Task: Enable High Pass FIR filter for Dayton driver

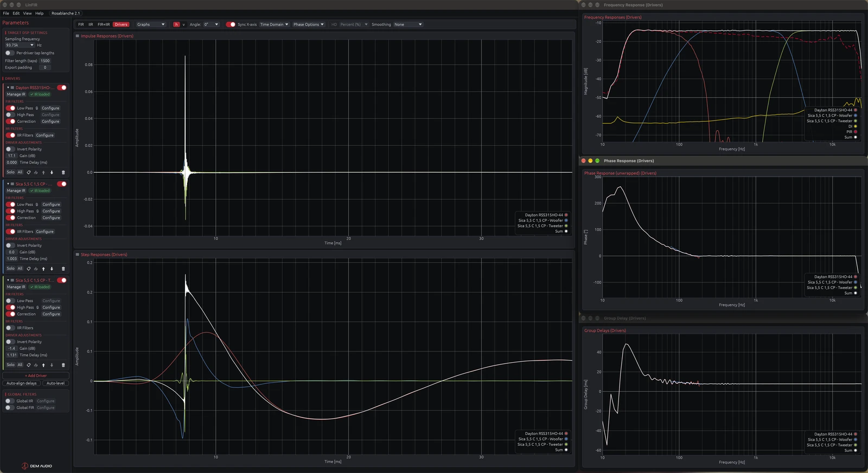Action: (10, 115)
